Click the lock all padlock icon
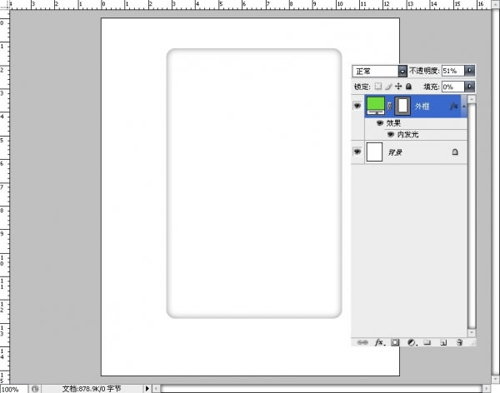 409,86
